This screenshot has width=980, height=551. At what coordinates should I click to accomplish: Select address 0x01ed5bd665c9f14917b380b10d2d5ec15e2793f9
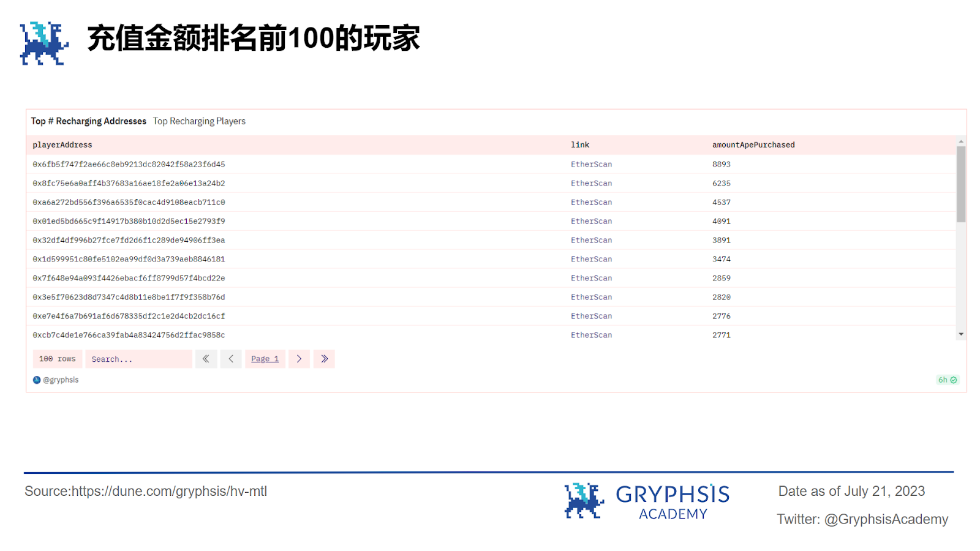coord(129,221)
